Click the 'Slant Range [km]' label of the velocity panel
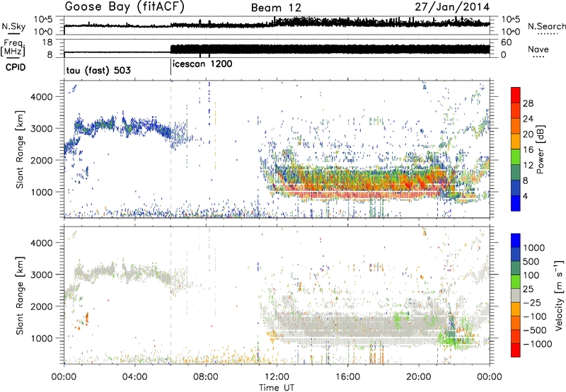The width and height of the screenshot is (566, 392). pyautogui.click(x=21, y=295)
